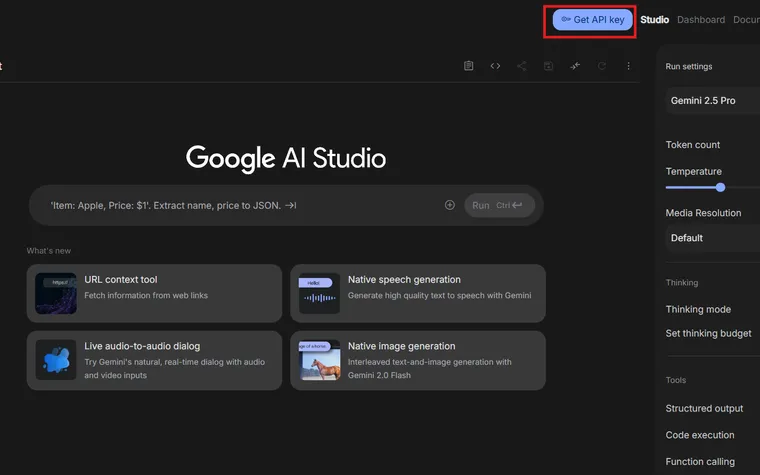
Task: Click the Get code angle-brackets icon
Action: click(x=495, y=66)
